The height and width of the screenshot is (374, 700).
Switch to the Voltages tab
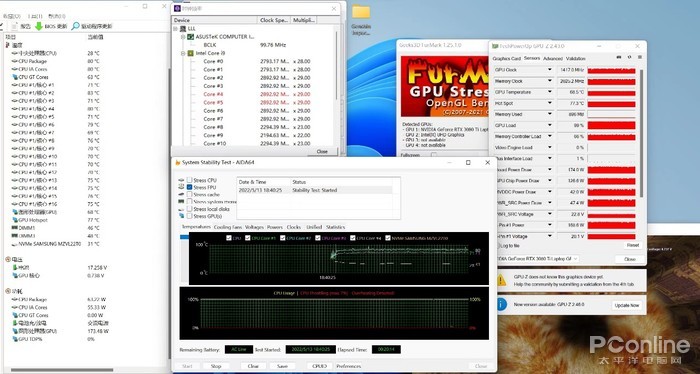pyautogui.click(x=254, y=227)
